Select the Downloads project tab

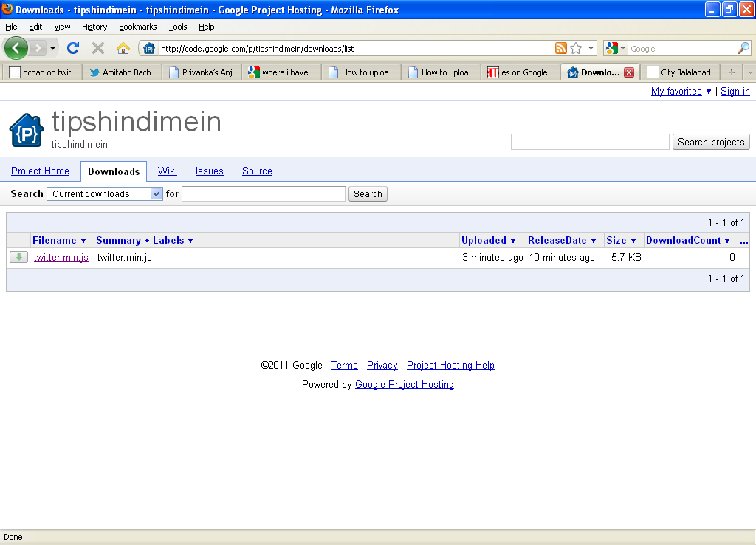[114, 171]
